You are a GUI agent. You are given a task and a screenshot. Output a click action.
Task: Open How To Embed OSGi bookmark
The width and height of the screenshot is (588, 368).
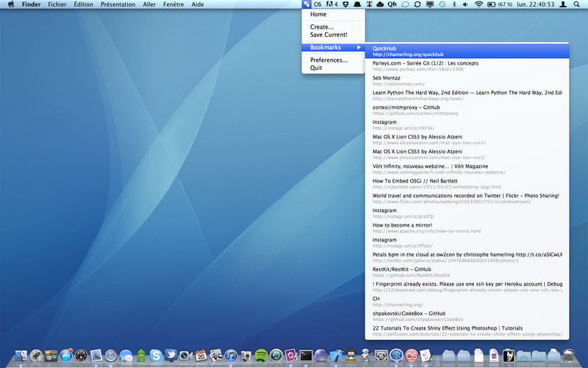(x=467, y=183)
